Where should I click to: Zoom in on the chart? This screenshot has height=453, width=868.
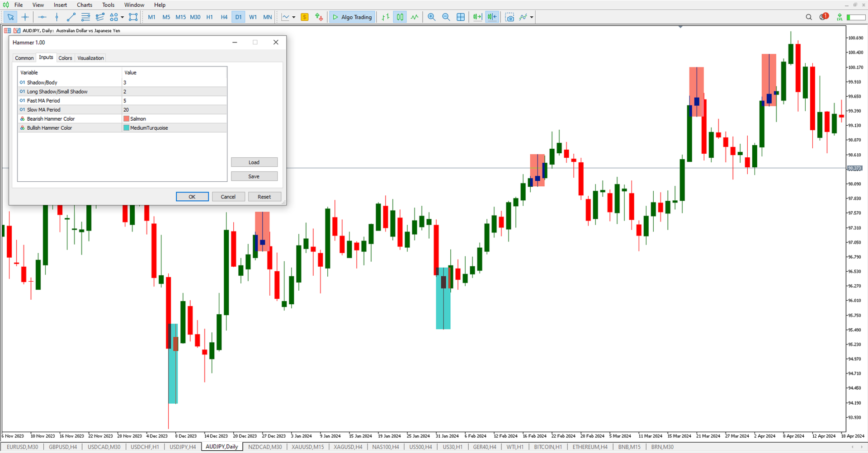tap(431, 17)
